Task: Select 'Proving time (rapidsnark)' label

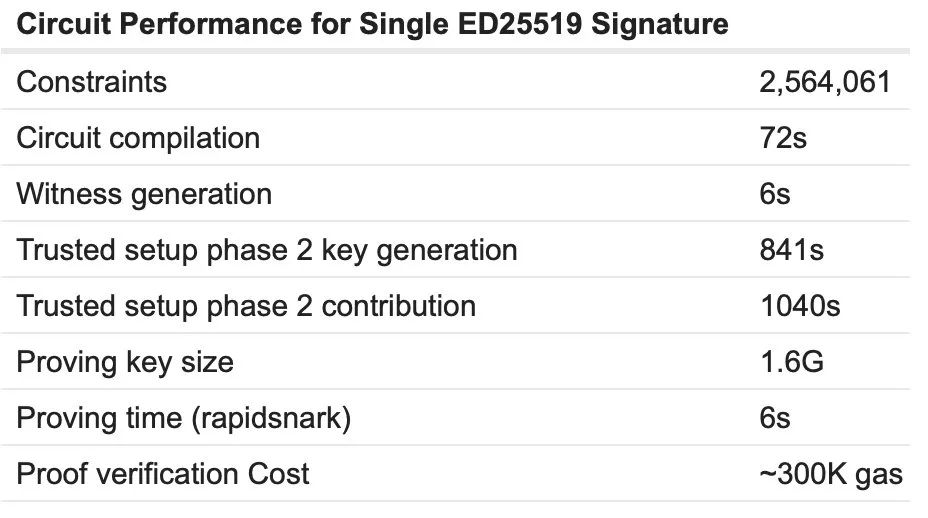Action: (184, 419)
